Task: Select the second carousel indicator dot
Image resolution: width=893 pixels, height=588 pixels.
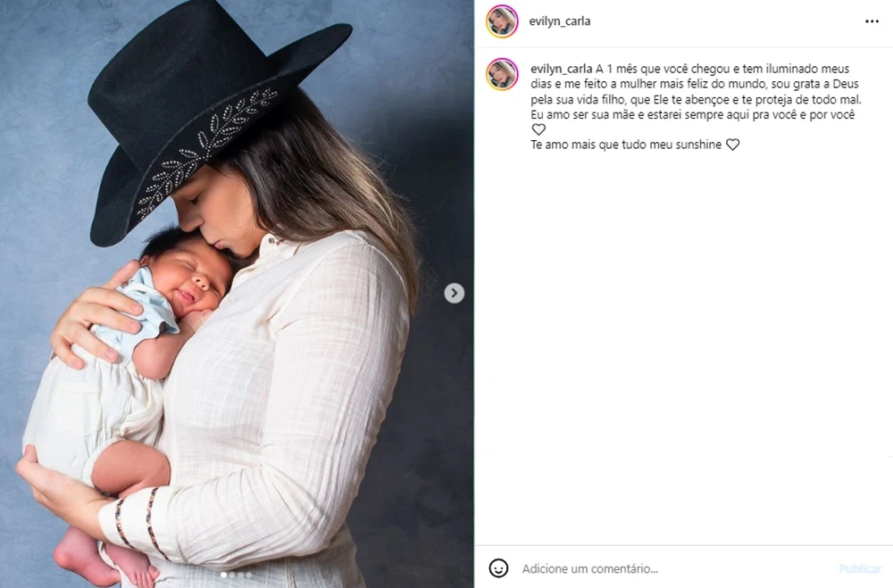Action: 232,575
